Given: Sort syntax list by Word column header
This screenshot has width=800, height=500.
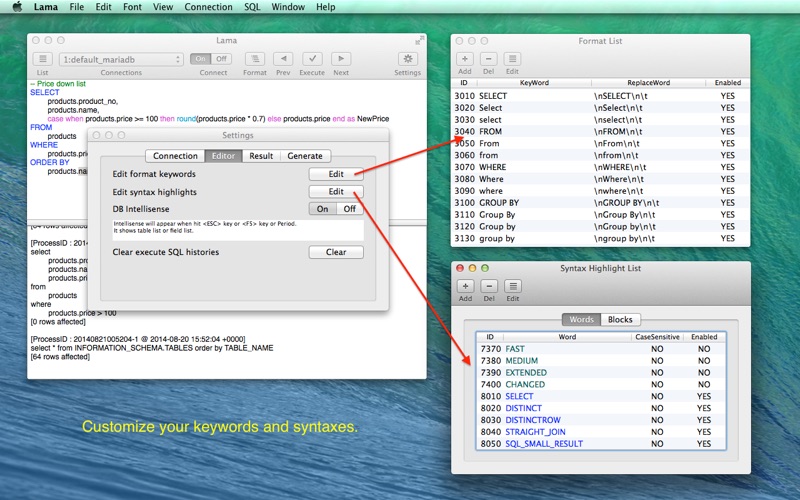Looking at the screenshot, I should (x=567, y=337).
